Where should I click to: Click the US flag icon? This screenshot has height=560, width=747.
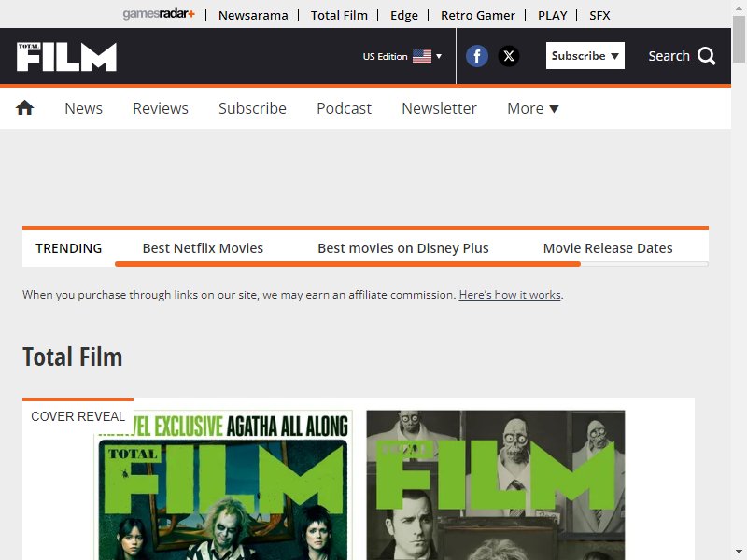[422, 56]
